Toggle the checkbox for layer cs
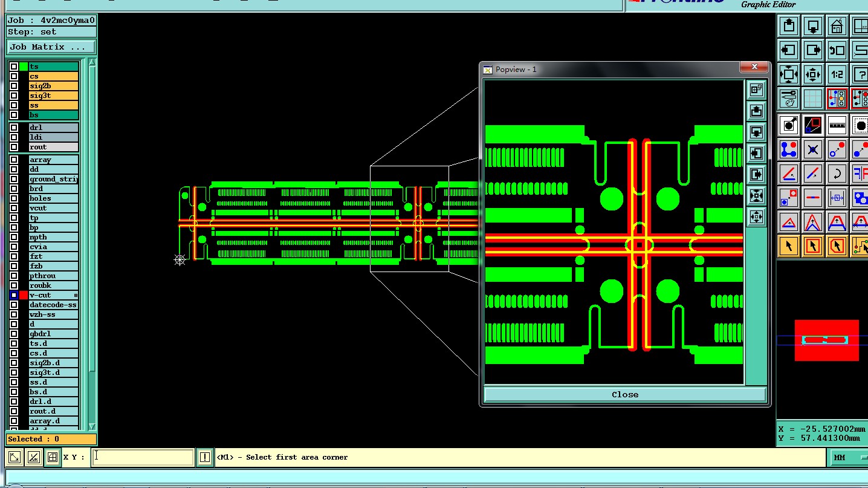The height and width of the screenshot is (488, 868). [14, 76]
